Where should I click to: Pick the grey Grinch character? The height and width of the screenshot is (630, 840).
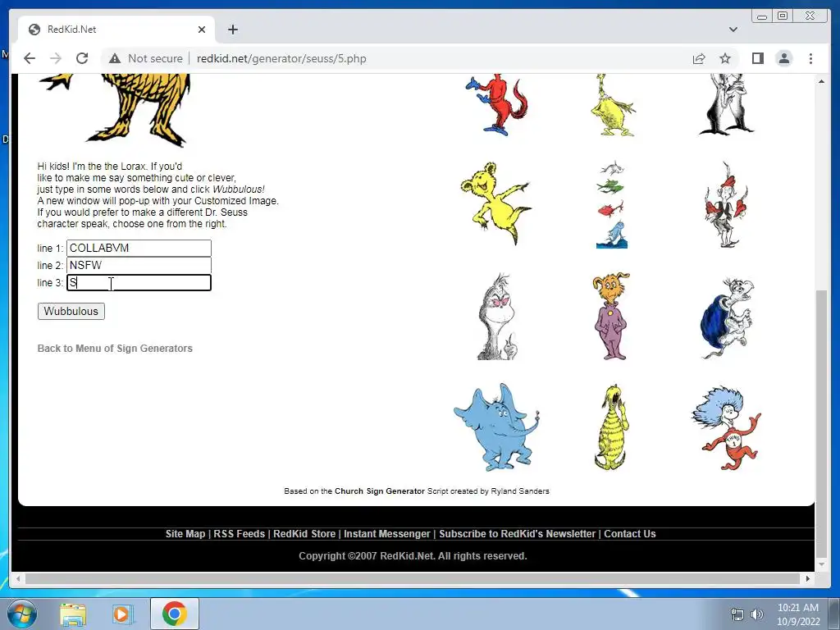pos(498,316)
